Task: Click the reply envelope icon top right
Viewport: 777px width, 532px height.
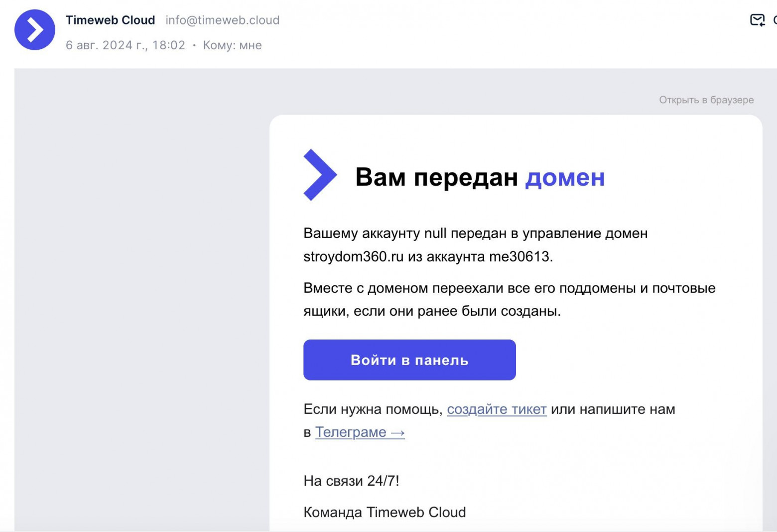Action: tap(757, 20)
